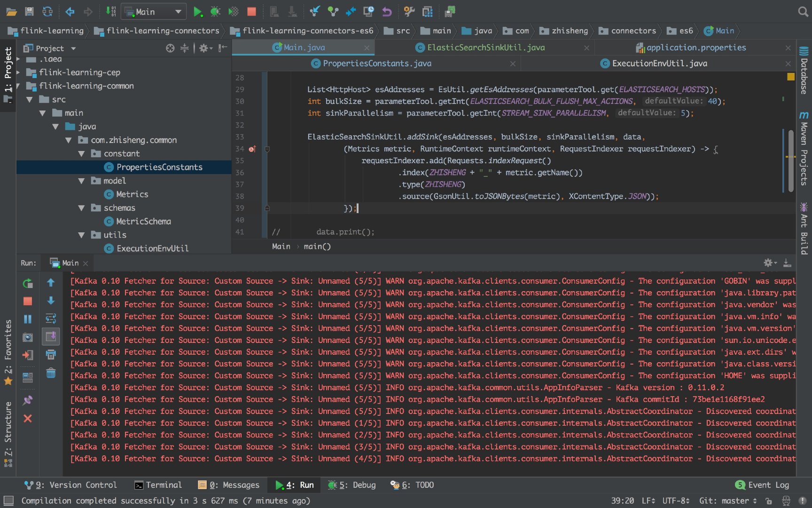Viewport: 812px width, 508px height.
Task: Click Run with Coverage icon
Action: pos(234,12)
